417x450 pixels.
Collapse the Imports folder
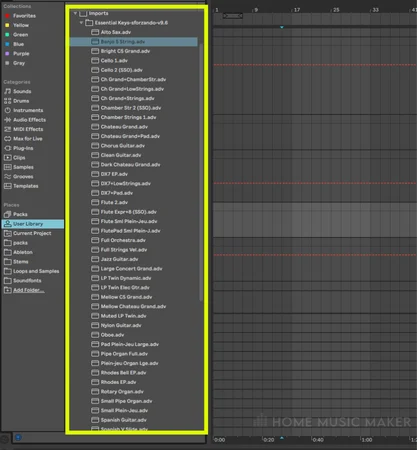click(x=75, y=13)
